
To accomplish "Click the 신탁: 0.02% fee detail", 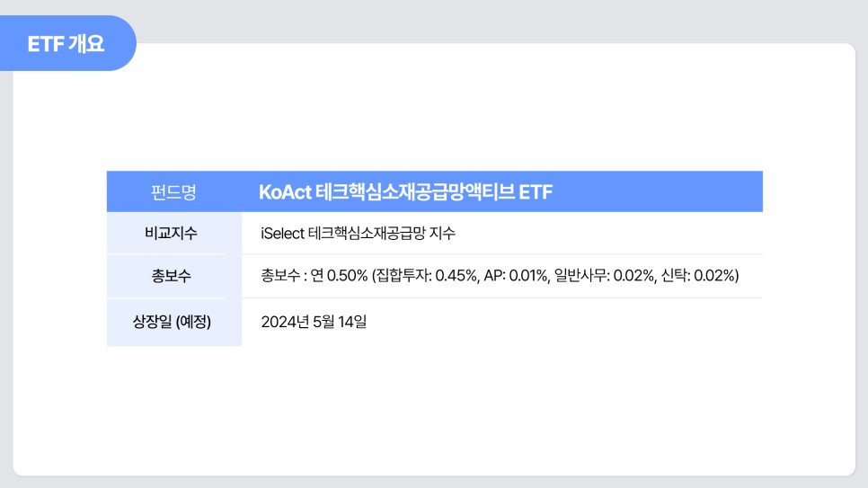I will pyautogui.click(x=698, y=275).
